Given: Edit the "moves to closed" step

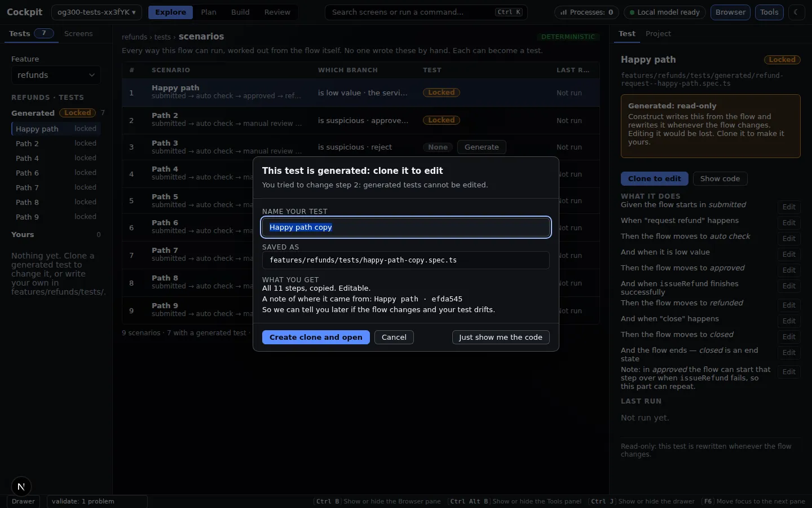Looking at the screenshot, I should click(789, 337).
